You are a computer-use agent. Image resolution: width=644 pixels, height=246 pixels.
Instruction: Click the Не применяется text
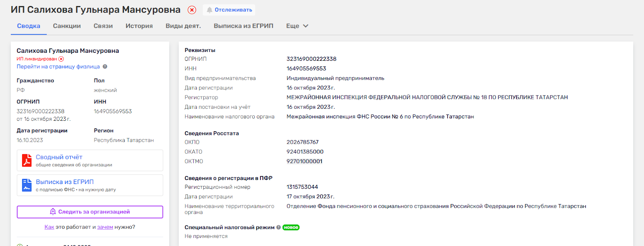click(x=206, y=236)
